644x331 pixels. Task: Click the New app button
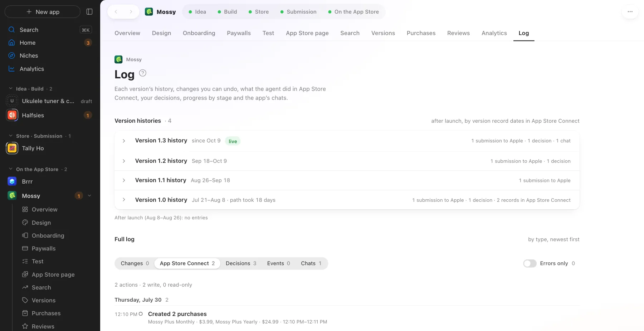[x=43, y=12]
